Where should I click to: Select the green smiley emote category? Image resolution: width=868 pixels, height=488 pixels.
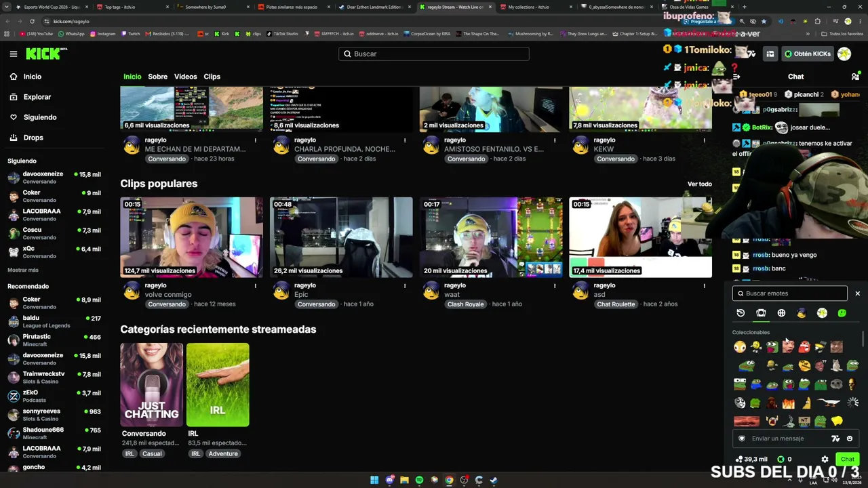pyautogui.click(x=842, y=313)
